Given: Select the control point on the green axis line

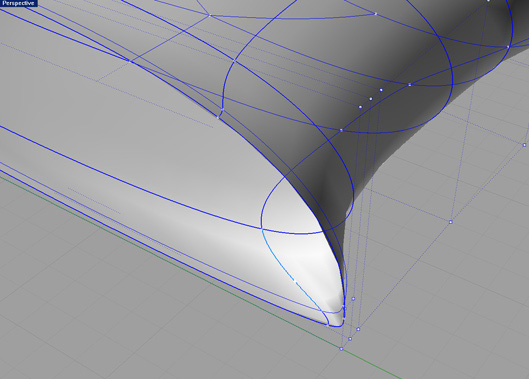Looking at the screenshot, I should coord(341,349).
